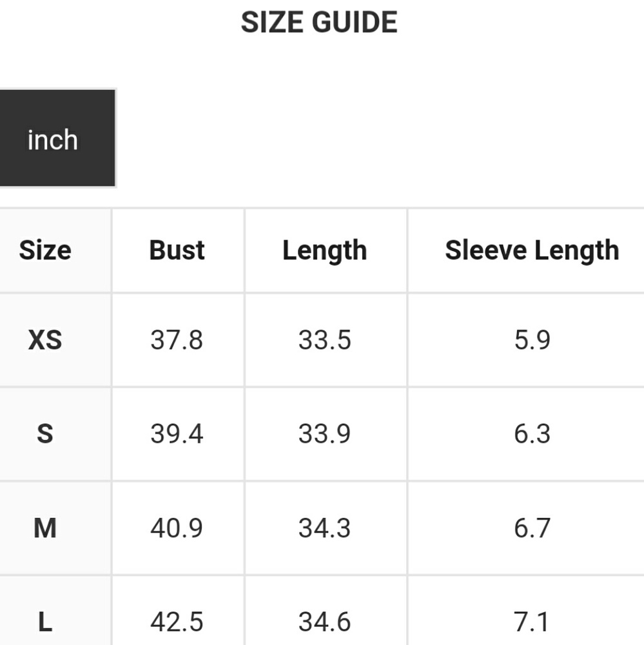Click the SIZE GUIDE heading
The width and height of the screenshot is (644, 645).
pos(319,22)
